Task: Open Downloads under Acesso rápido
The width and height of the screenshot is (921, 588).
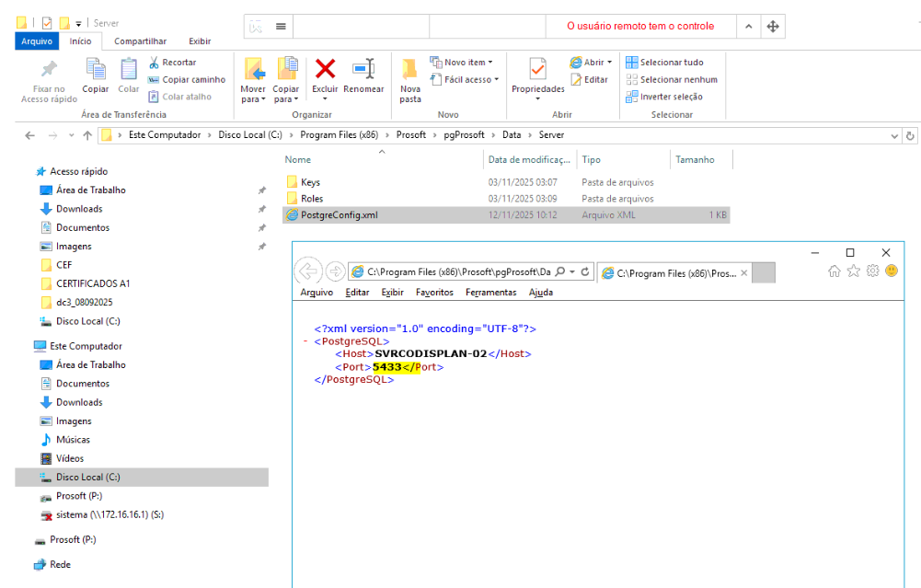Action: click(79, 209)
